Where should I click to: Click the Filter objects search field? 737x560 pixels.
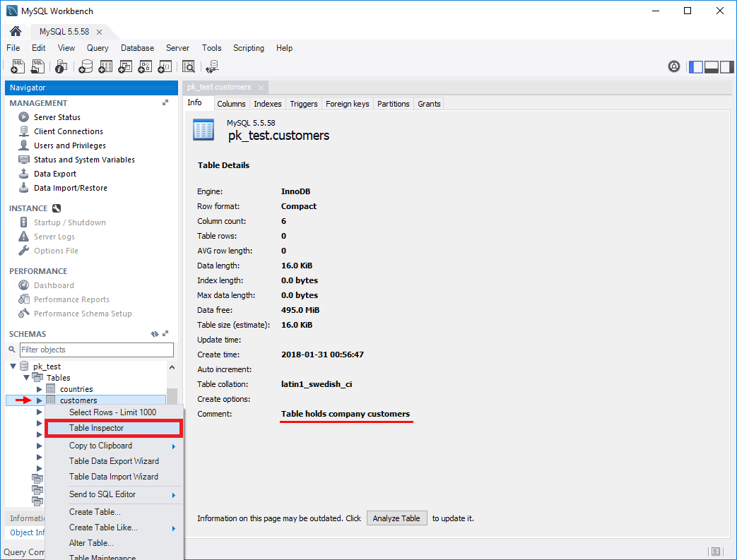pyautogui.click(x=96, y=350)
